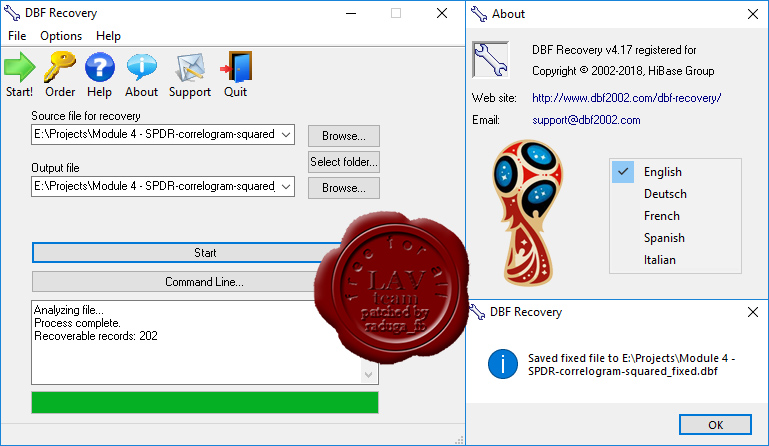Click the wrench icon in About window
This screenshot has height=446, width=769.
(x=490, y=60)
